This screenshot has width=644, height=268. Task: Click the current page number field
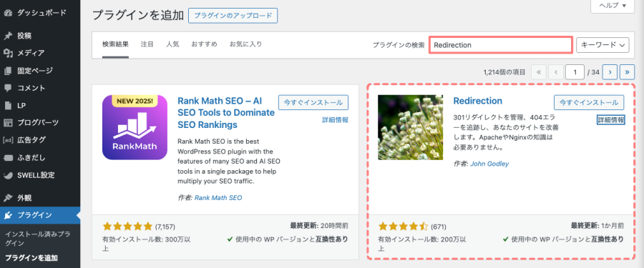pyautogui.click(x=575, y=72)
